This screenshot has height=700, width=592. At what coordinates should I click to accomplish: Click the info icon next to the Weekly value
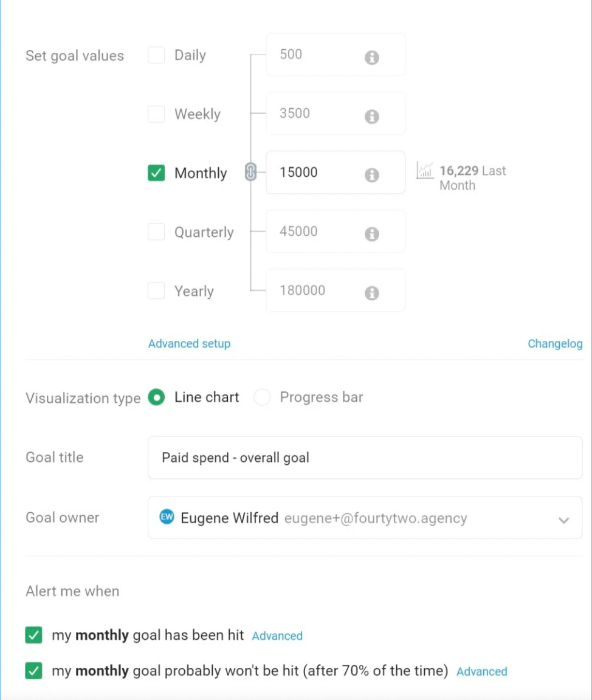tap(371, 117)
